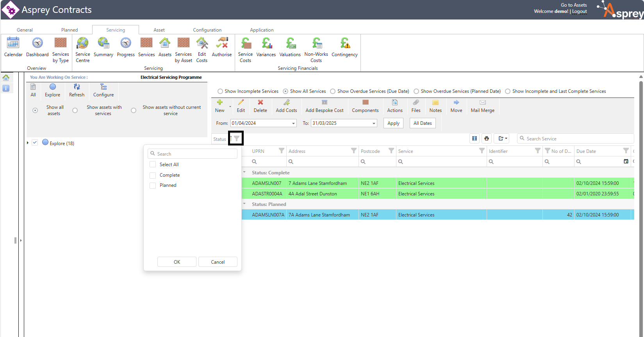Open the Valuations financial icon
644x337 pixels.
pyautogui.click(x=290, y=43)
